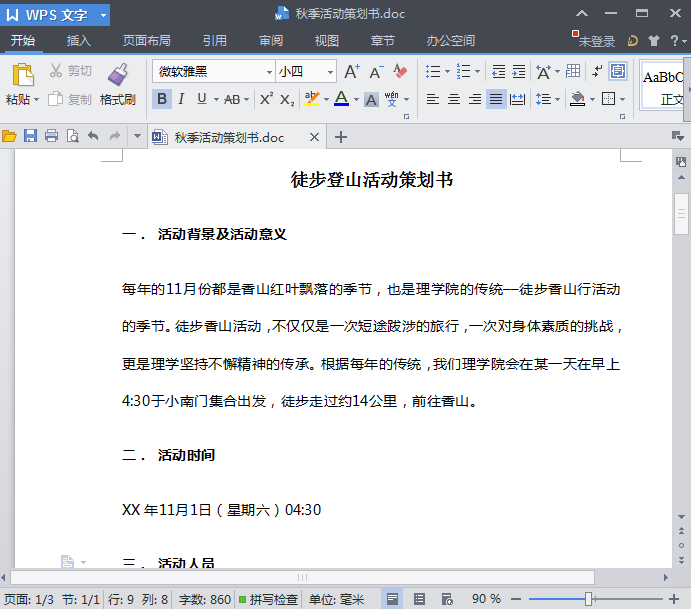
Task: Switch to the 插入 tab
Action: point(78,41)
